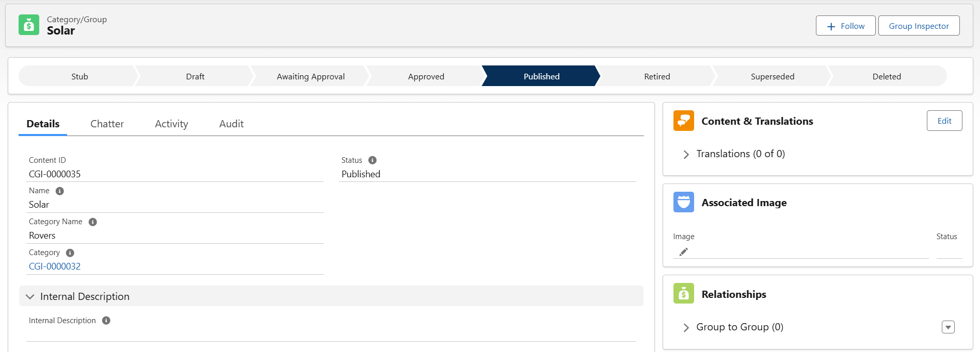Open the Group to Group actions dropdown

948,327
